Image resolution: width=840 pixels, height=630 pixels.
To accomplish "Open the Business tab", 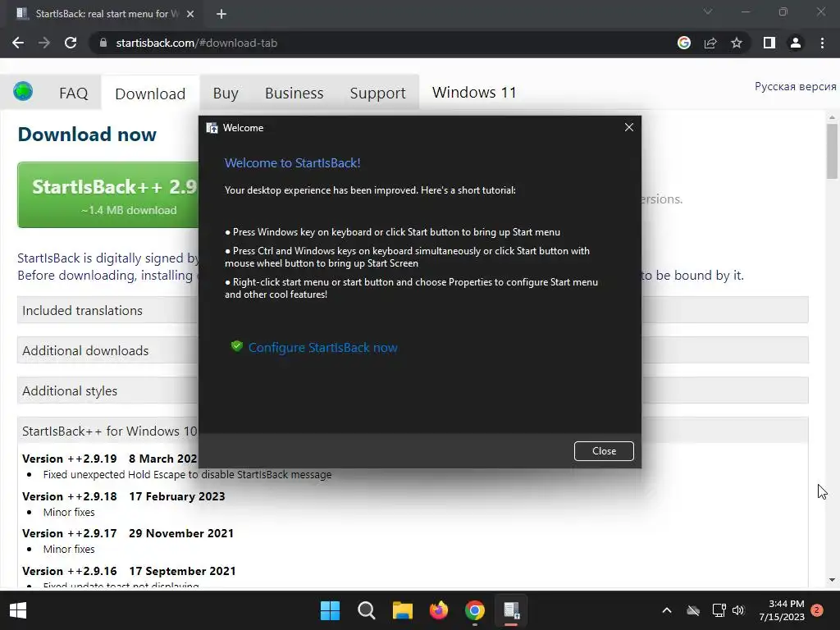I will 294,94.
